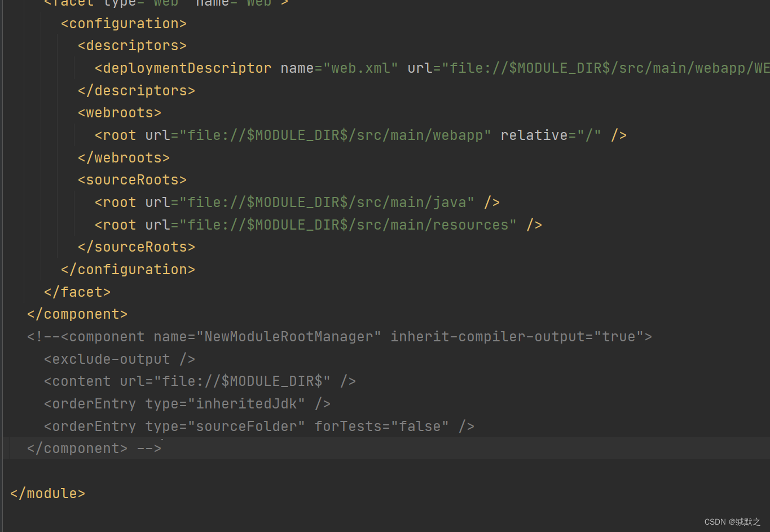Click the closing </configuration> tag
Image resolution: width=770 pixels, height=532 pixels.
pos(127,269)
